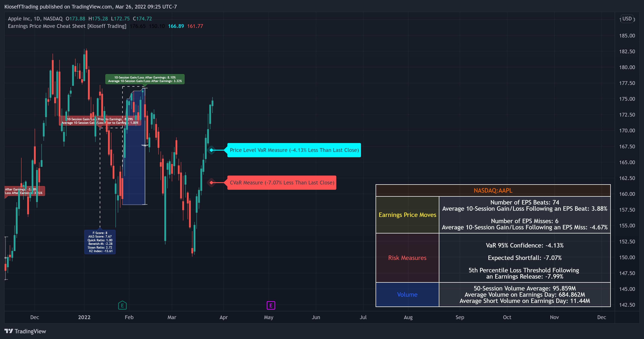Click Expected Shortfall: -7.07% text
This screenshot has width=644, height=339.
click(x=524, y=258)
